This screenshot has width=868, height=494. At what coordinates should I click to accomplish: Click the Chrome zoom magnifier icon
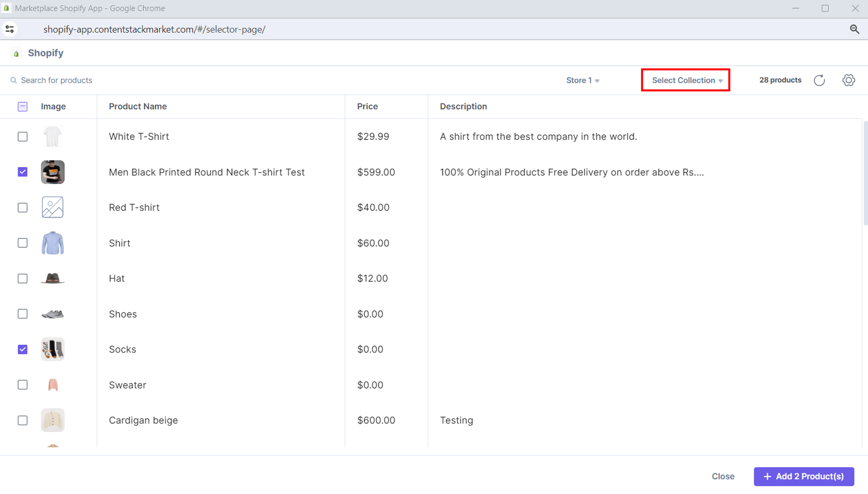tap(854, 29)
